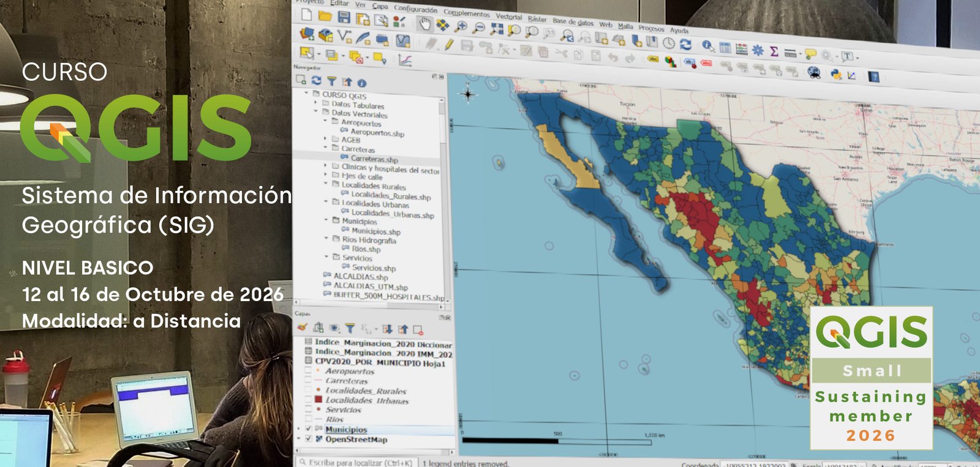Create a new project with the blank page icon
Screen dimensions: 980x467
pos(306,15)
